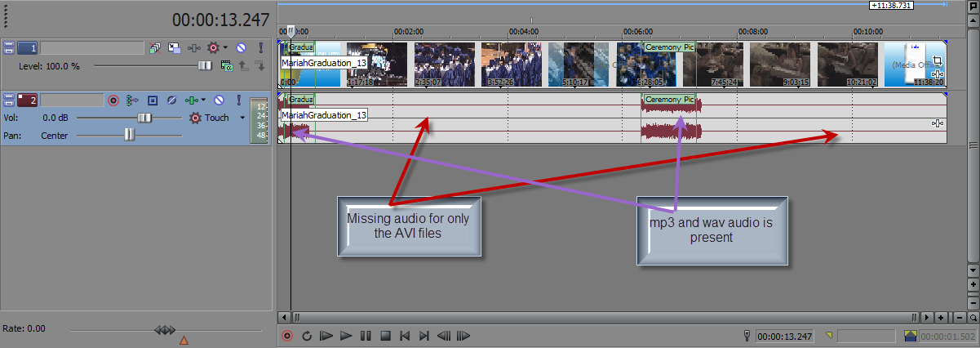This screenshot has width=980, height=348.
Task: Open audio track 2 FX dropdown arrow
Action: (203, 100)
